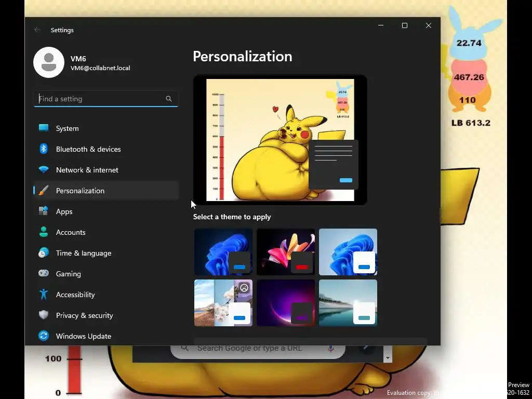Click the scroll down arrow in browser window

388,358
